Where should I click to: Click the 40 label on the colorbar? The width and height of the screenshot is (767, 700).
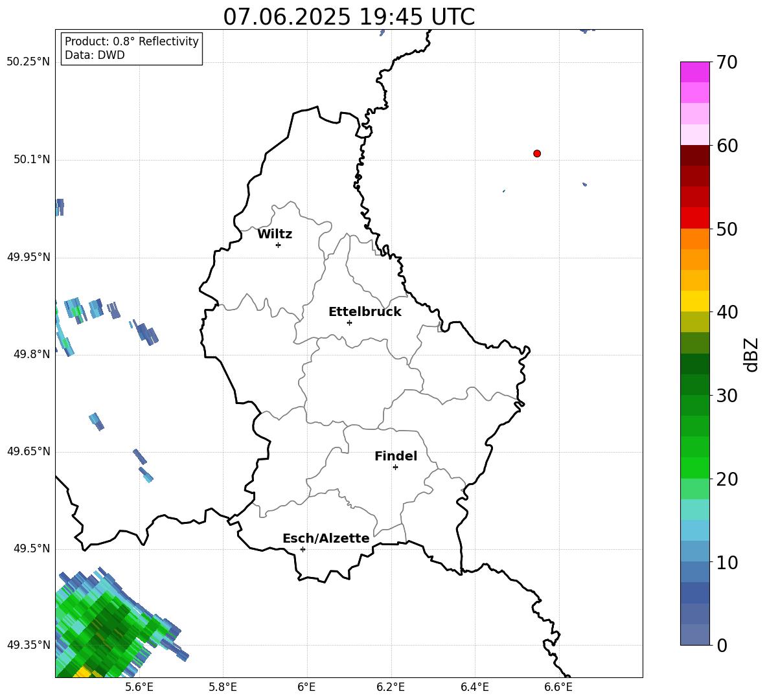click(x=727, y=312)
